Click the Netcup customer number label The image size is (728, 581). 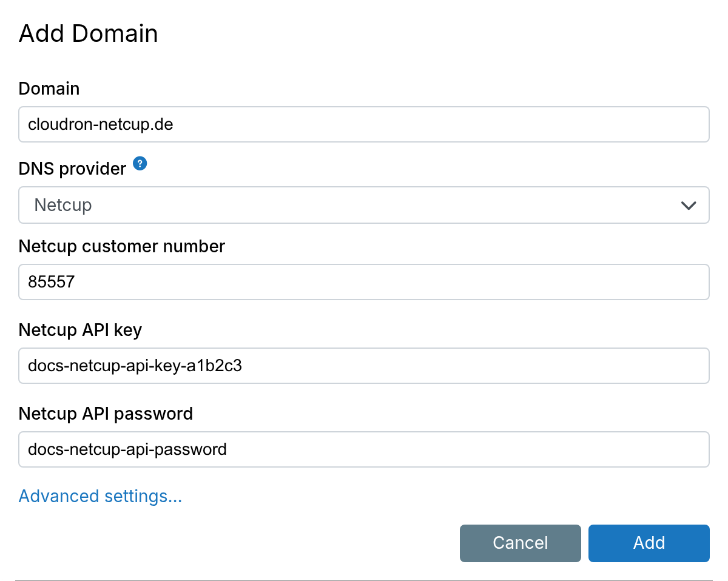[122, 246]
